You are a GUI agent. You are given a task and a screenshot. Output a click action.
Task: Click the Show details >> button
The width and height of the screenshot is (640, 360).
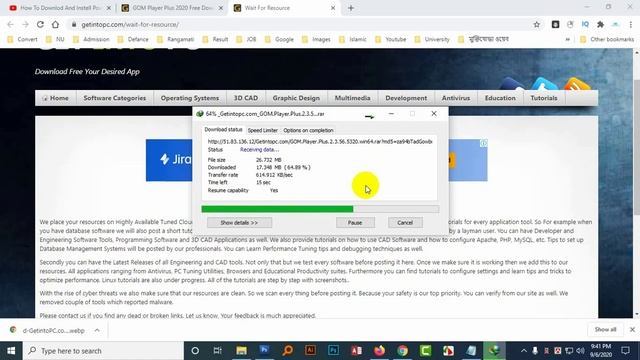coord(239,222)
